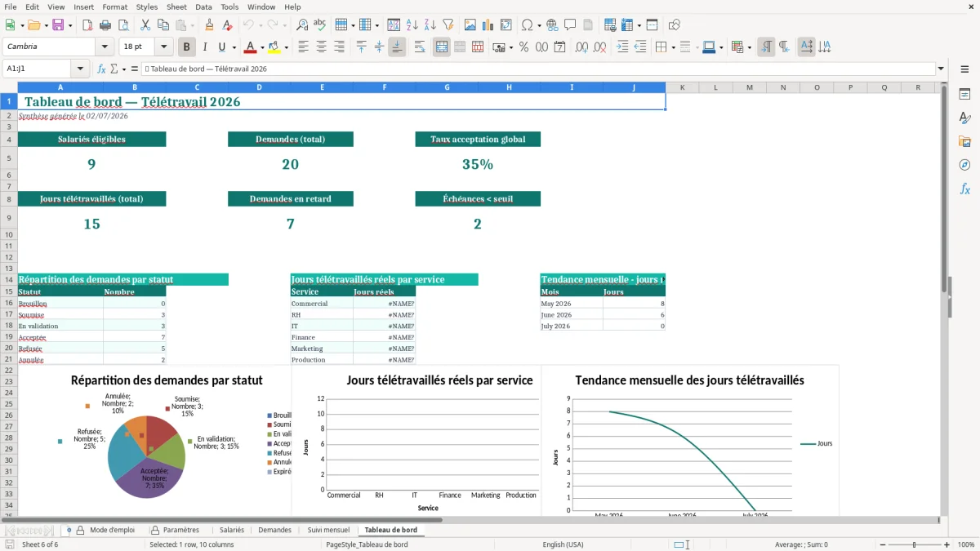Screen dimensions: 980x551
Task: Click the Save document icon
Action: click(58, 25)
